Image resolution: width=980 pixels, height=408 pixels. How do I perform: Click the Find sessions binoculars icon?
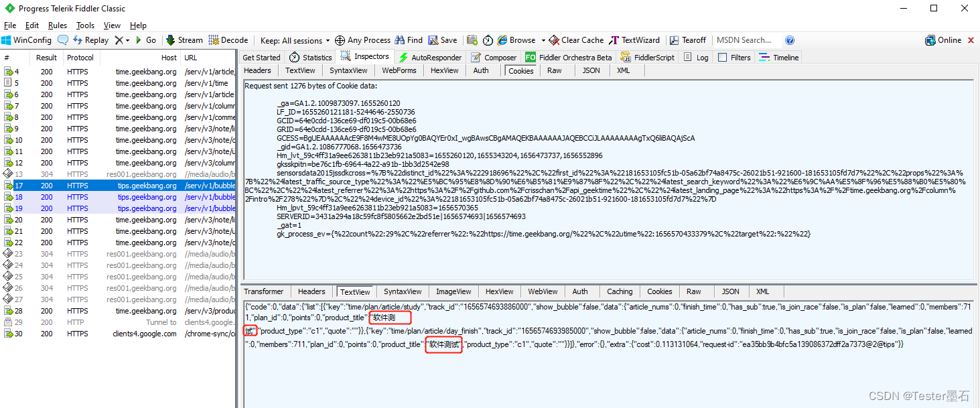click(400, 40)
